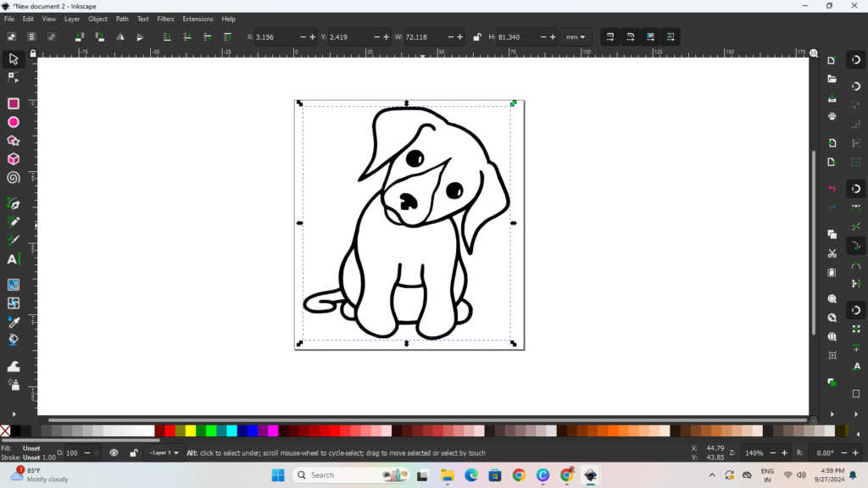
Task: Open the Extensions menu
Action: [198, 19]
